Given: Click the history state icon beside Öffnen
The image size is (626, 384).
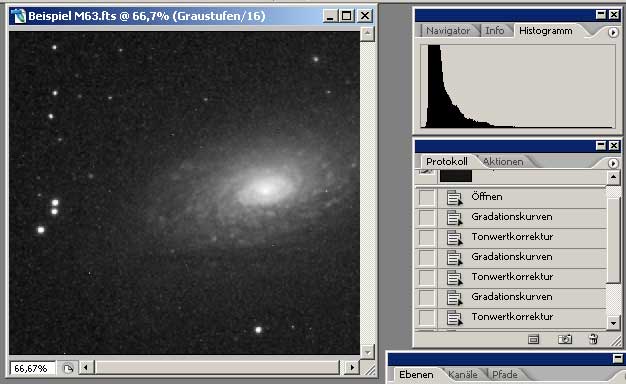Looking at the screenshot, I should pos(454,198).
